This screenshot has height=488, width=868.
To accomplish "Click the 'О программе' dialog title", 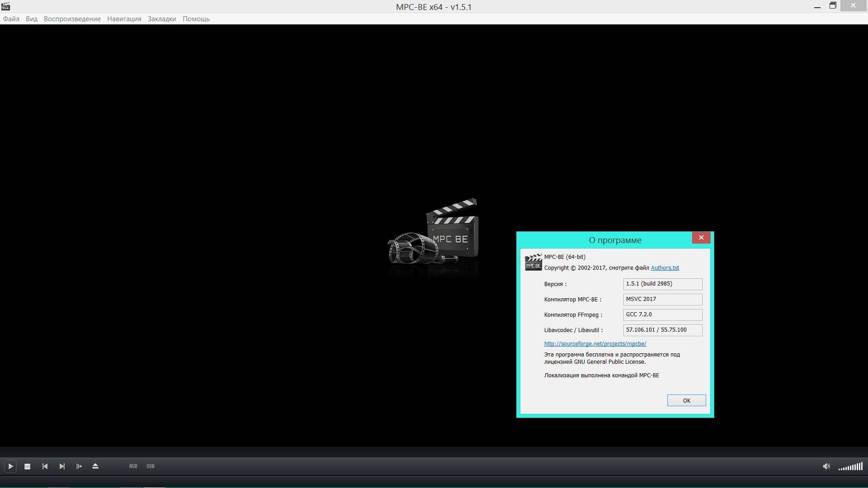I will click(x=615, y=240).
